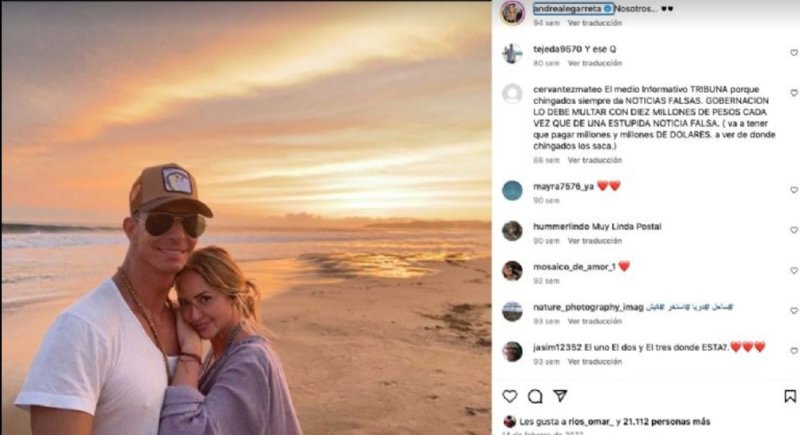Show translation of the post caption
Screen dimensions: 800x435
[x=595, y=22]
